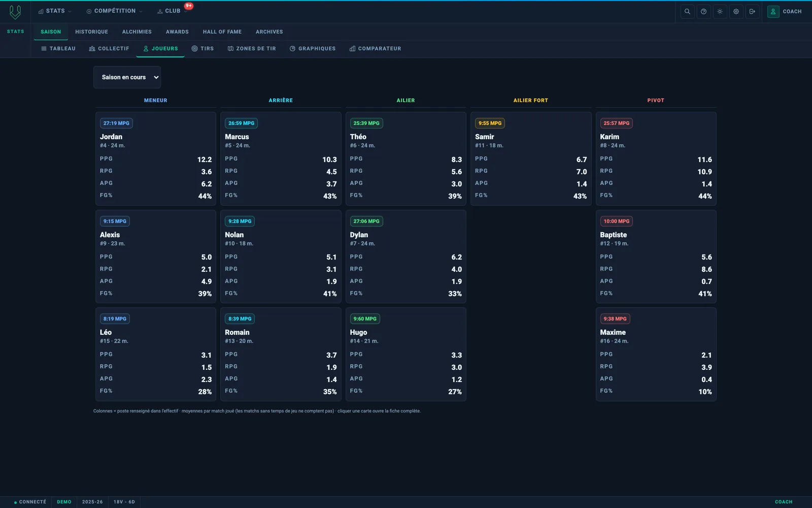Expand the Compétition top menu
Viewport: 812px width, 508px height.
click(115, 11)
